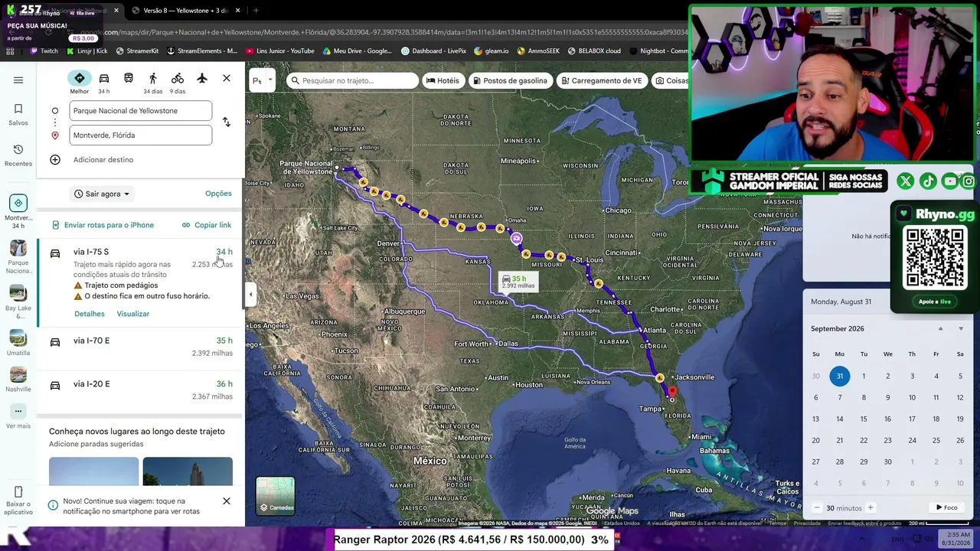This screenshot has width=980, height=551.
Task: Open the Twitch bookmark
Action: 44,51
